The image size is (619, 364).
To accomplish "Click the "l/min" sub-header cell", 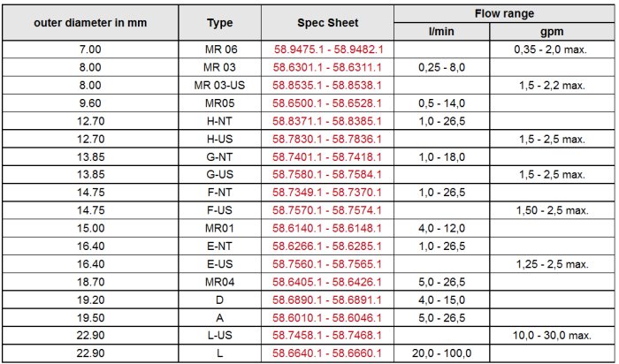I will 439,32.
